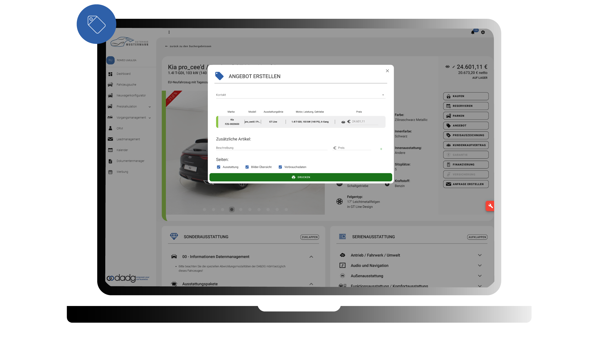Image resolution: width=598 pixels, height=364 pixels.
Task: Open the notifications bell icon
Action: [x=473, y=32]
